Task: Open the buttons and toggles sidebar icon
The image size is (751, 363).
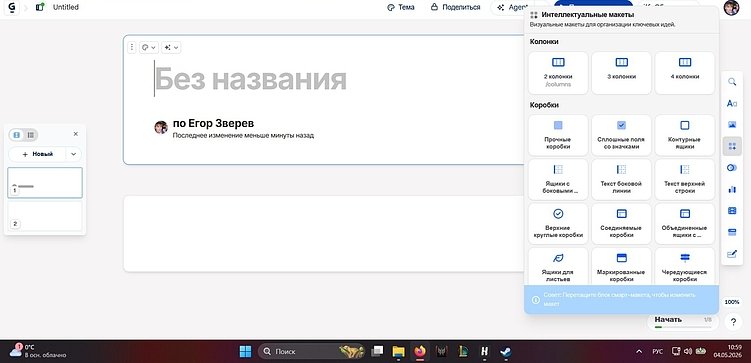Action: pos(732,168)
